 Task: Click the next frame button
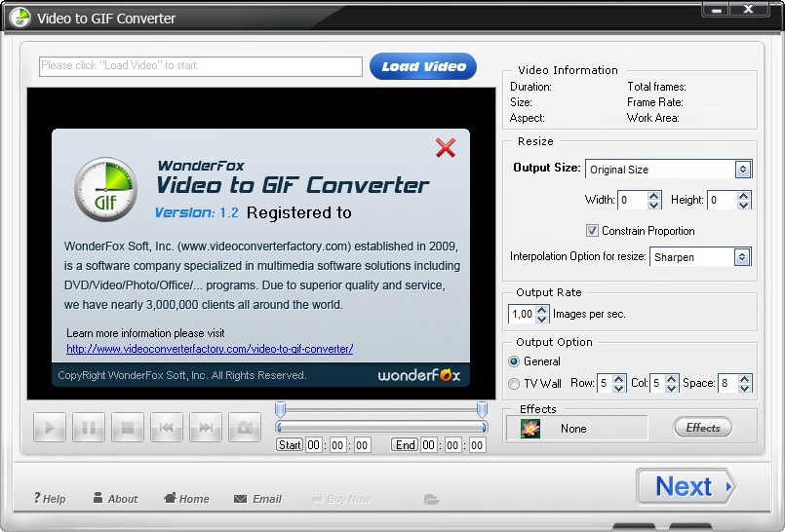[x=206, y=428]
